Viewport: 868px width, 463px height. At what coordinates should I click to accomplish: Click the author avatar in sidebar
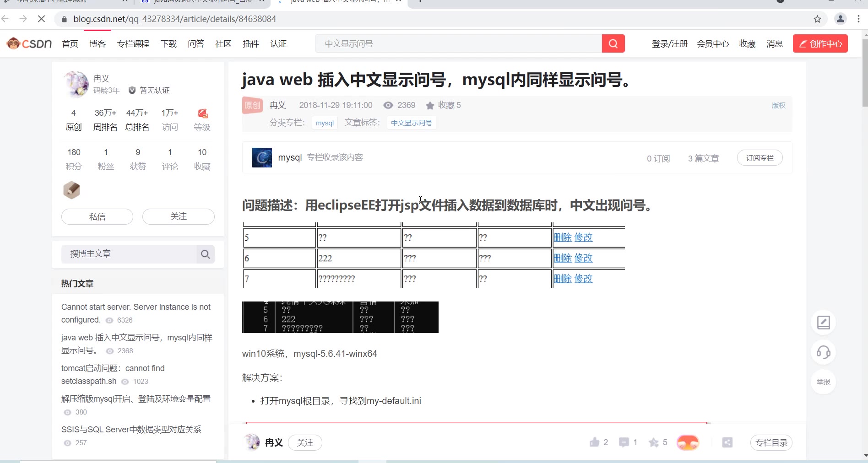pos(76,84)
